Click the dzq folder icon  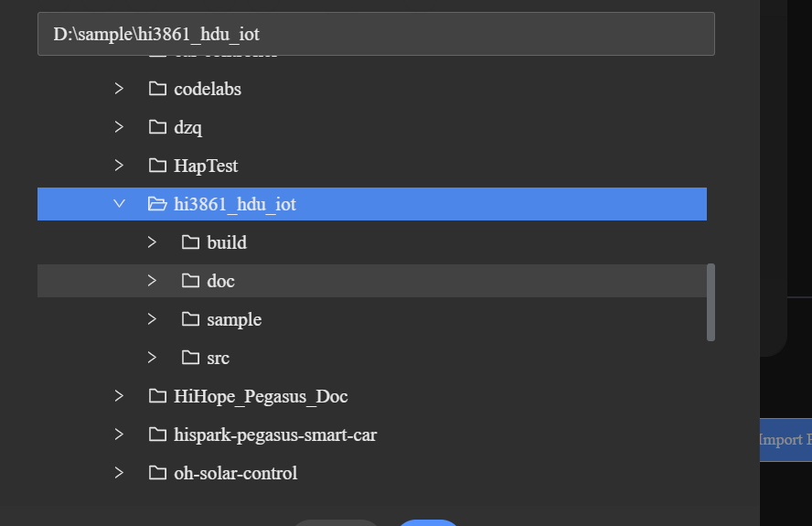coord(157,127)
